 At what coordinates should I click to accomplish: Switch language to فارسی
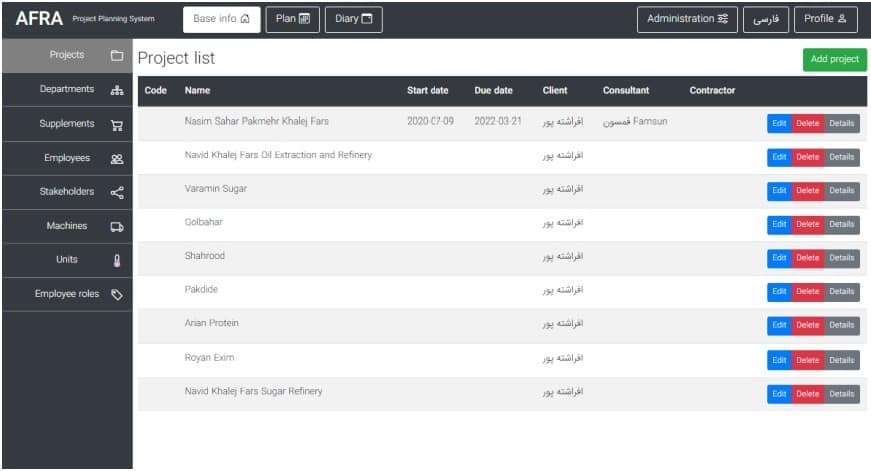[766, 19]
